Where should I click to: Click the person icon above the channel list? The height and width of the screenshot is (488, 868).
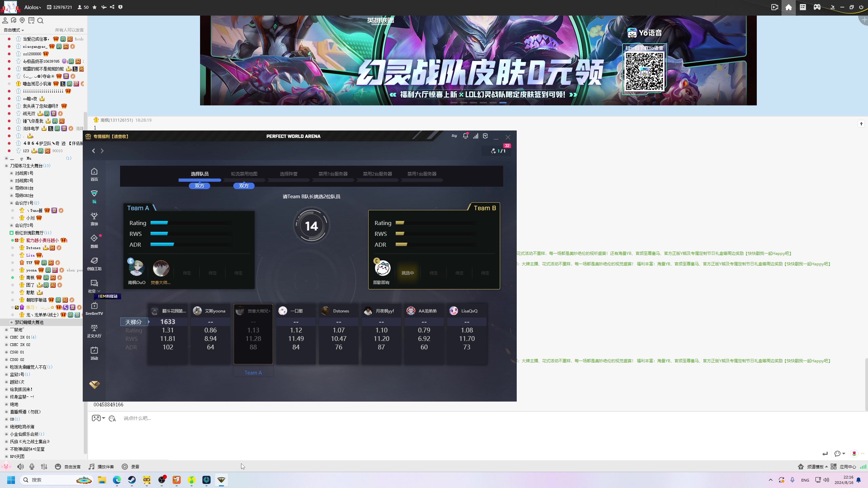(x=5, y=20)
